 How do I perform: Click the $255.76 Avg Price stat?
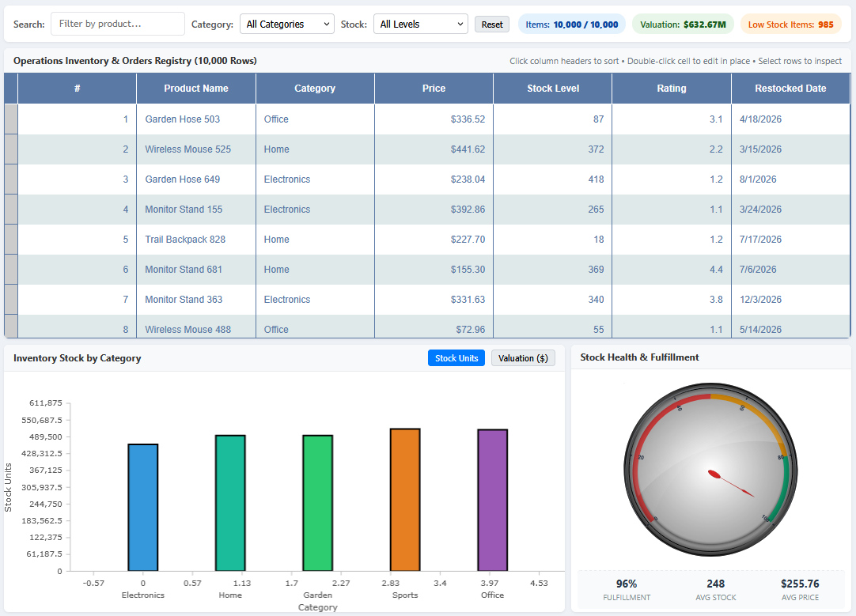point(800,590)
